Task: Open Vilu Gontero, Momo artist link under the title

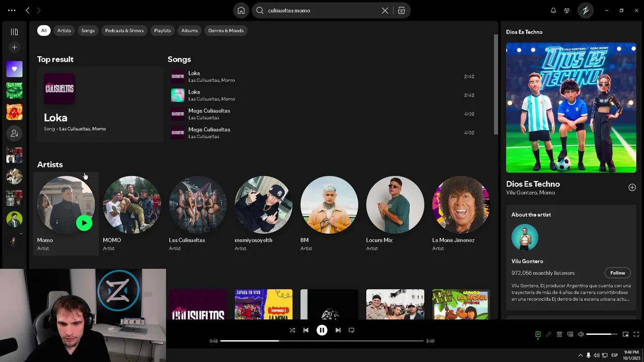Action: coord(530,193)
